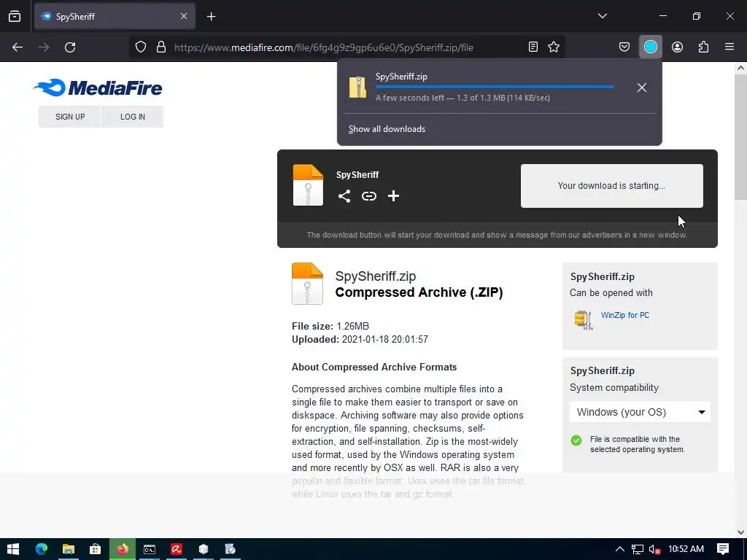Close the SpySheriff tab
This screenshot has width=747, height=560.
click(184, 17)
